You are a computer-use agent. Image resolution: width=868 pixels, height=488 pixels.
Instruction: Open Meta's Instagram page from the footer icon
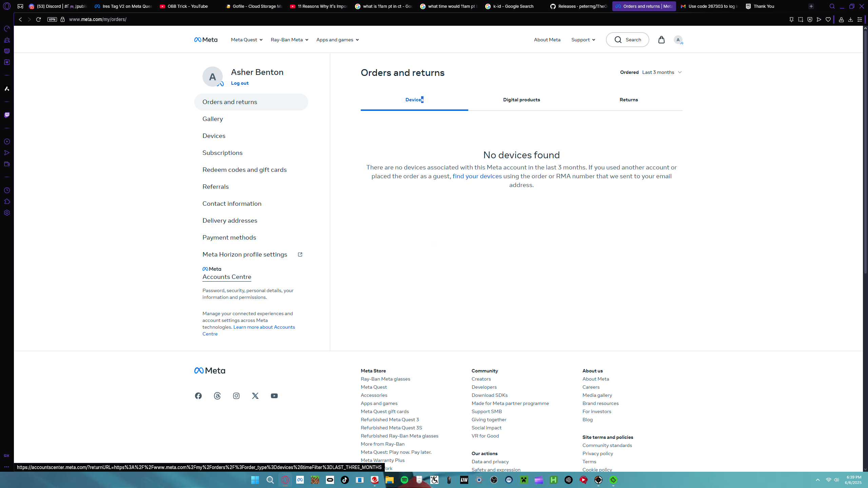pos(236,396)
